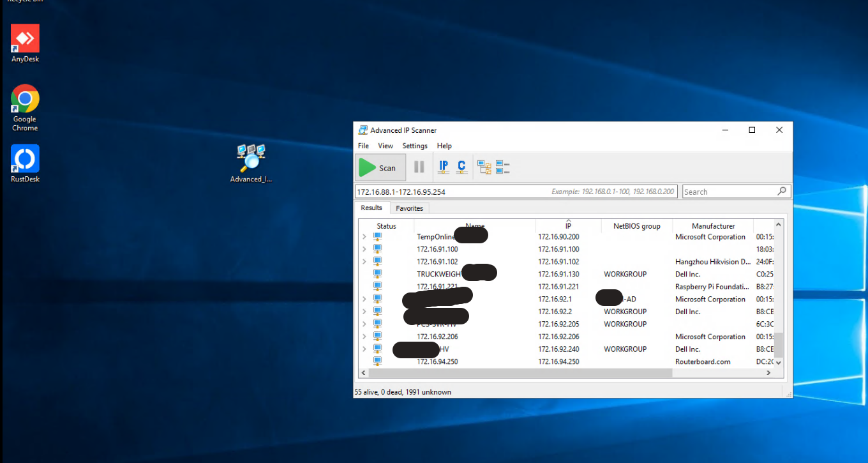Expand the 172.16.91.100 device row
This screenshot has height=463, width=868.
(x=364, y=249)
